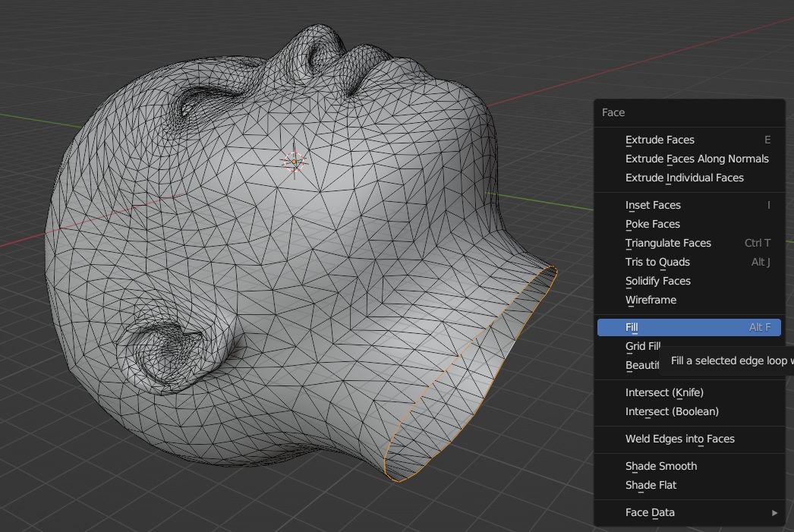Image resolution: width=794 pixels, height=532 pixels.
Task: Choose Tris to Quads
Action: click(x=657, y=262)
